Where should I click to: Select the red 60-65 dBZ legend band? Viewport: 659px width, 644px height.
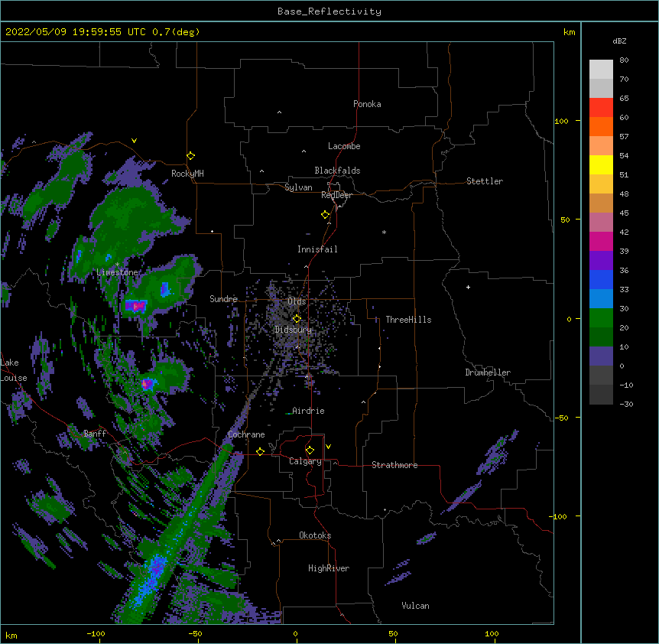[601, 108]
